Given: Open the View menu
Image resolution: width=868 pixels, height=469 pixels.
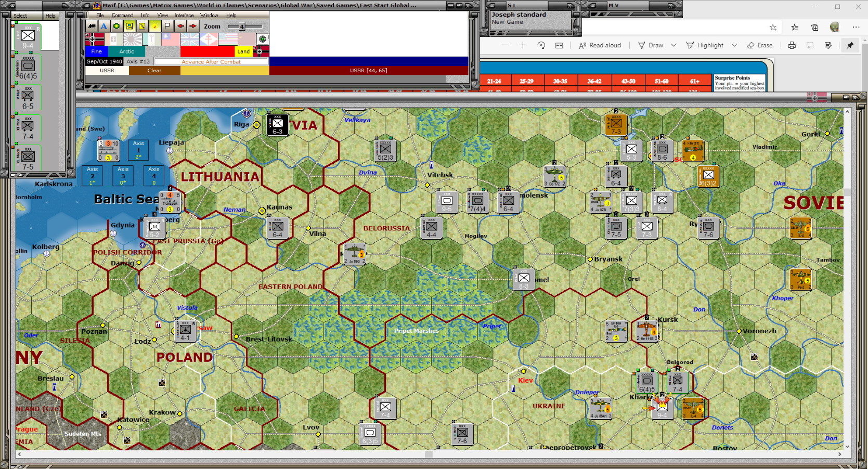Looking at the screenshot, I should 163,16.
